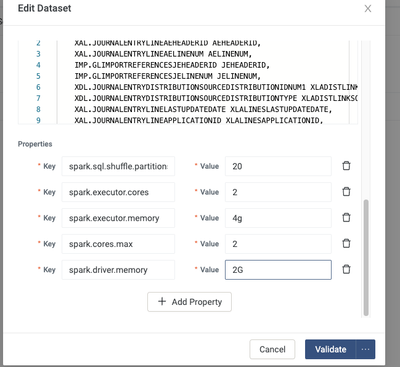The height and width of the screenshot is (367, 400).
Task: Click the spark.driver.memory key field
Action: (x=118, y=270)
